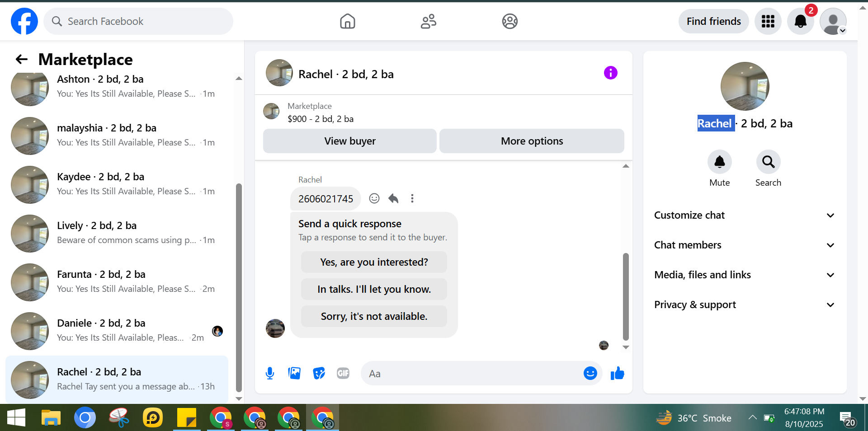The image size is (868, 431).
Task: Click the purple conversation information icon
Action: point(610,73)
